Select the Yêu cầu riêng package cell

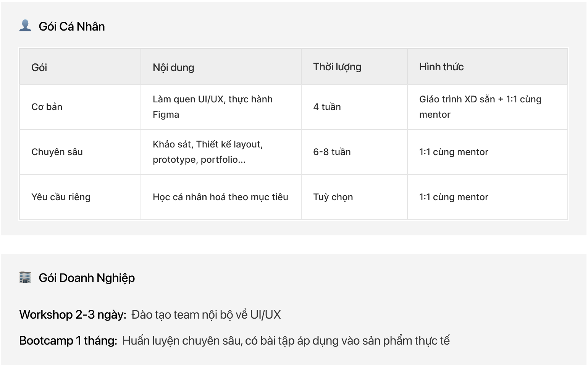(80, 197)
